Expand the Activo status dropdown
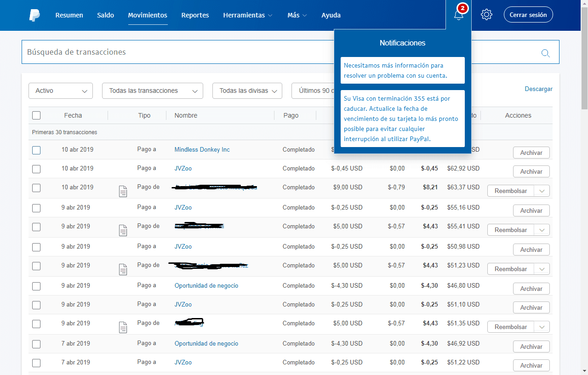The height and width of the screenshot is (375, 588). 61,91
